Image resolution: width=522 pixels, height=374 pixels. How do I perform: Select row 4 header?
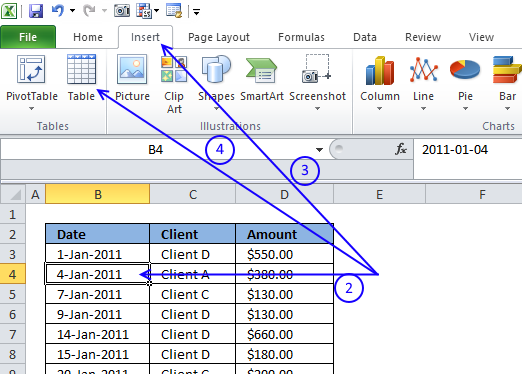[13, 274]
